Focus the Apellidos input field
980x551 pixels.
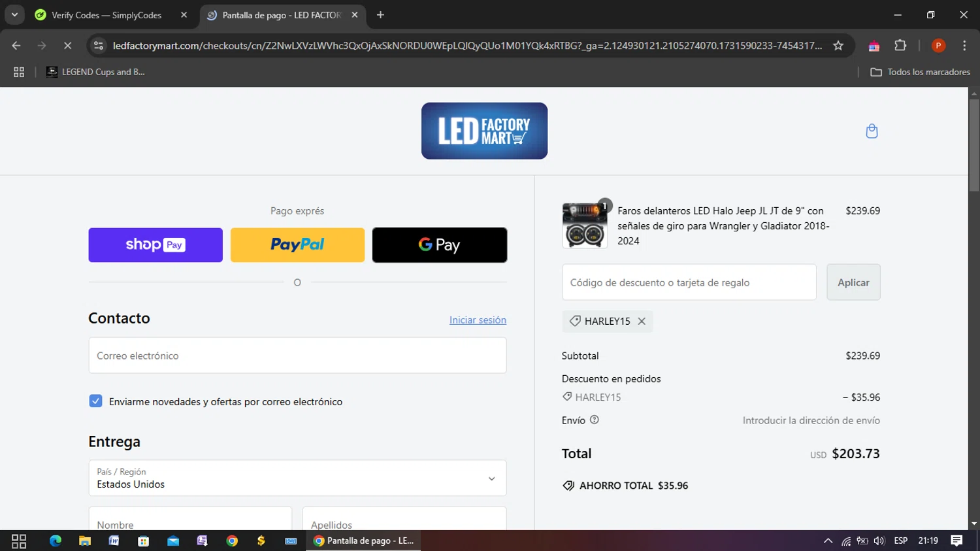[404, 520]
